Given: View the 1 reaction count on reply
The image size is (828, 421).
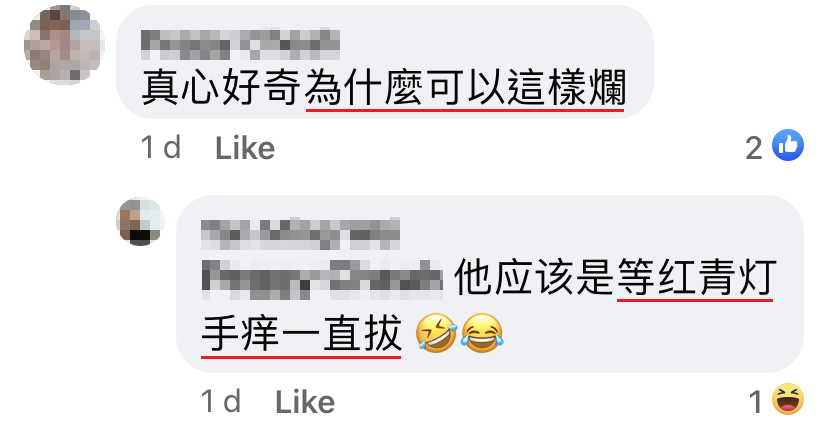Looking at the screenshot, I should click(756, 403).
